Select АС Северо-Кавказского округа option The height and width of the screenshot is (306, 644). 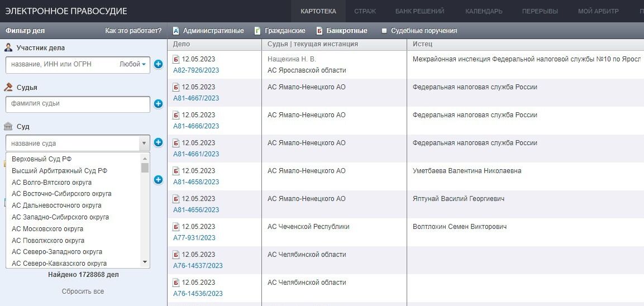59,264
